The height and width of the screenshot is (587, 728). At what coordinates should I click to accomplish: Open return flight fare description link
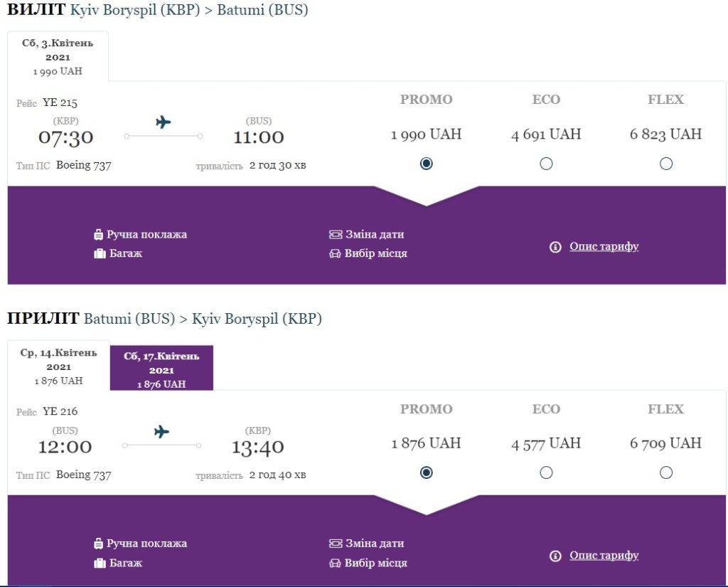pyautogui.click(x=604, y=555)
